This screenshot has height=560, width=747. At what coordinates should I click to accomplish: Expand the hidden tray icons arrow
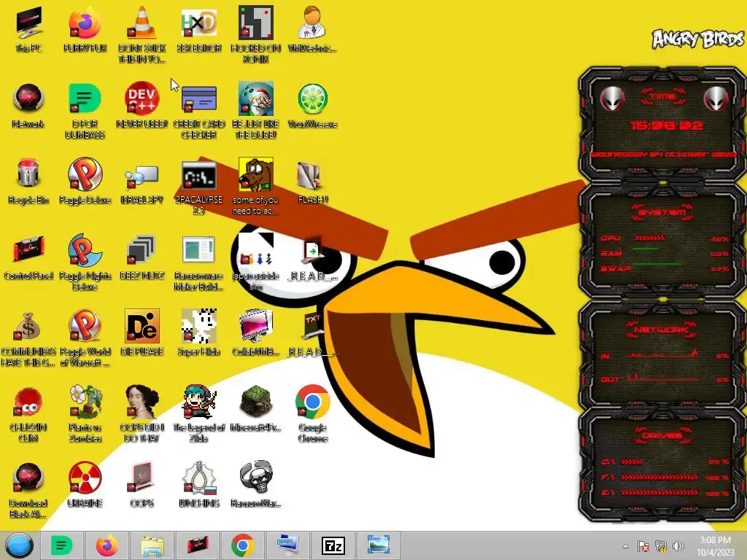tap(625, 546)
